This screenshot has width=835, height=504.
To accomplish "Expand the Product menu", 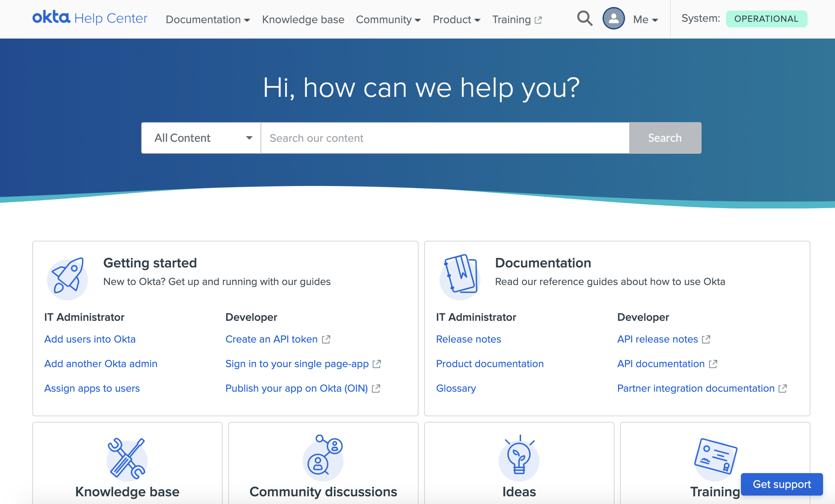I will (456, 20).
